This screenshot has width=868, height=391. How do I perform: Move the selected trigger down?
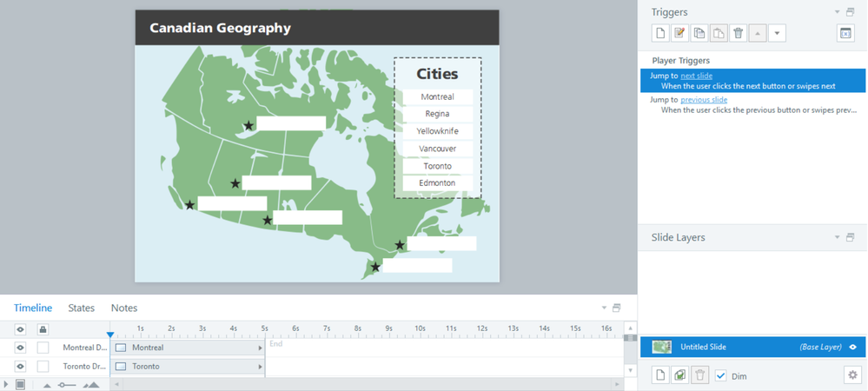pyautogui.click(x=778, y=33)
